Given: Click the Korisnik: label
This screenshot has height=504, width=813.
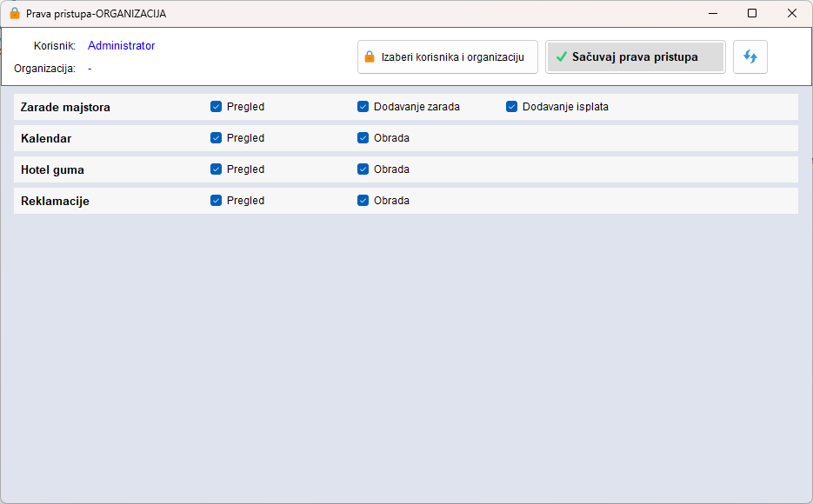Looking at the screenshot, I should coord(55,45).
